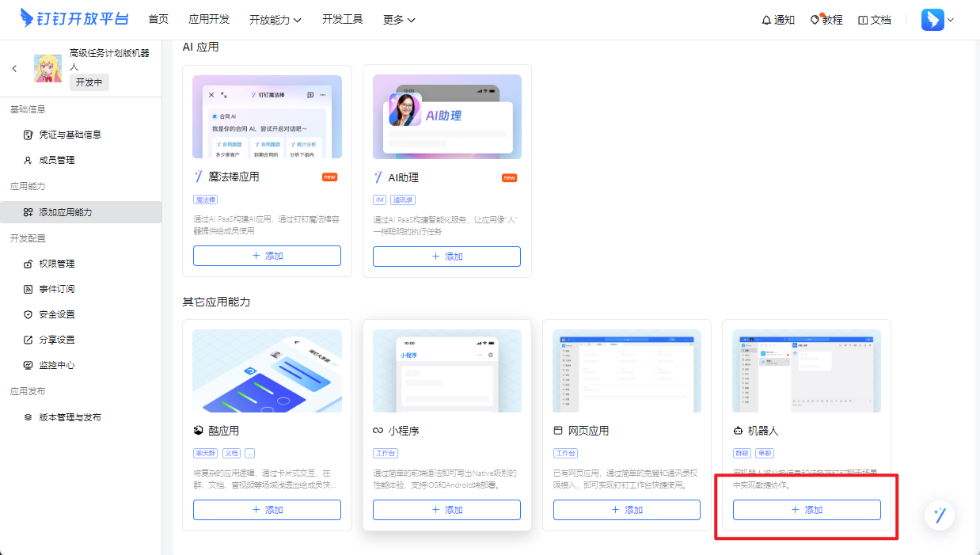Screen dimensions: 980x555
Task: Open the floating magic wand assistant button
Action: pyautogui.click(x=940, y=515)
